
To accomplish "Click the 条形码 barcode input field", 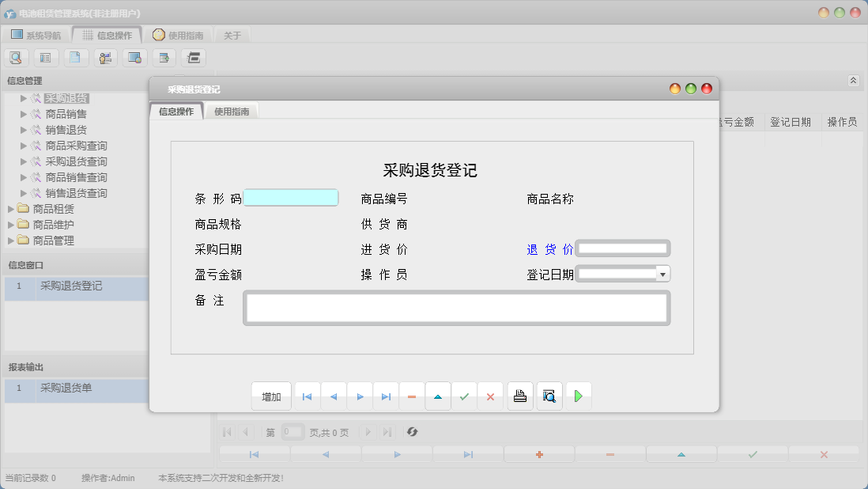I will 292,197.
